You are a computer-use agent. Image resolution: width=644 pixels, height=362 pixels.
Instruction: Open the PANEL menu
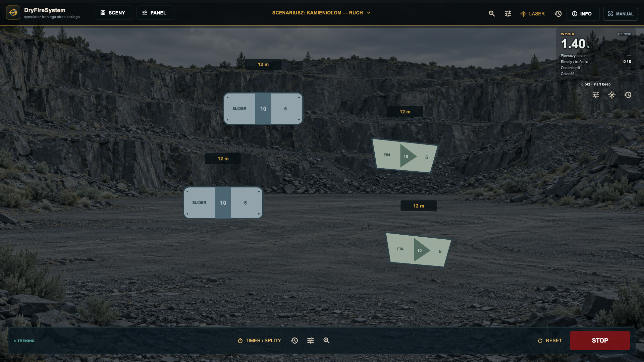(x=155, y=13)
